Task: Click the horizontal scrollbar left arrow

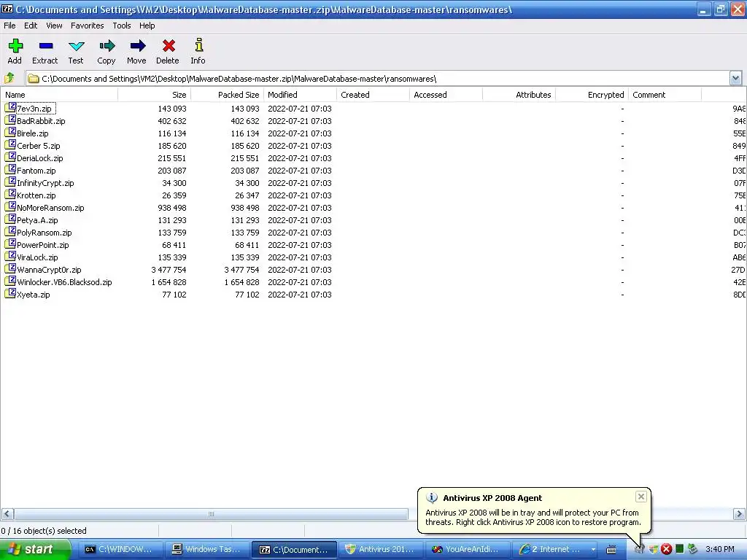Action: [7, 514]
